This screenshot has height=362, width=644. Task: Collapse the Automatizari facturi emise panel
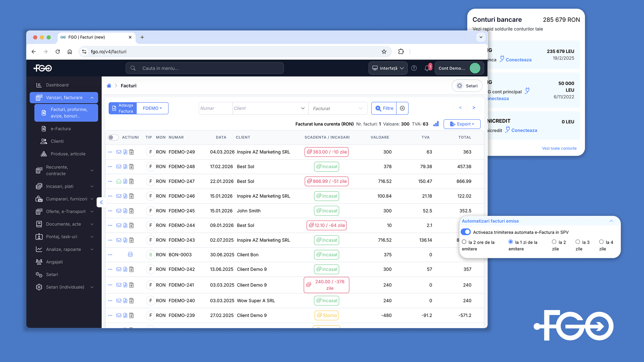tap(611, 221)
